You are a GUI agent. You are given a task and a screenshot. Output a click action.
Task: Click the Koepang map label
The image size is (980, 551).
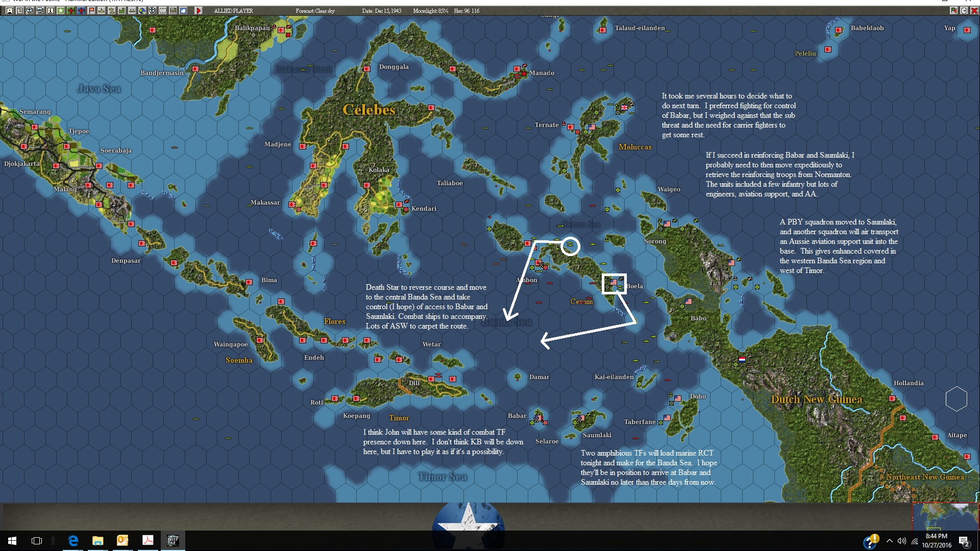pyautogui.click(x=356, y=416)
